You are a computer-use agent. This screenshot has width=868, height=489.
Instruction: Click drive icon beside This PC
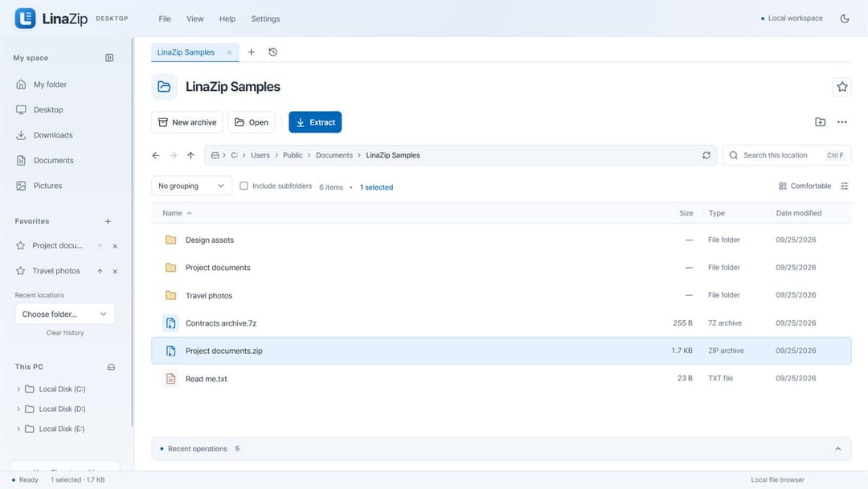coord(111,368)
